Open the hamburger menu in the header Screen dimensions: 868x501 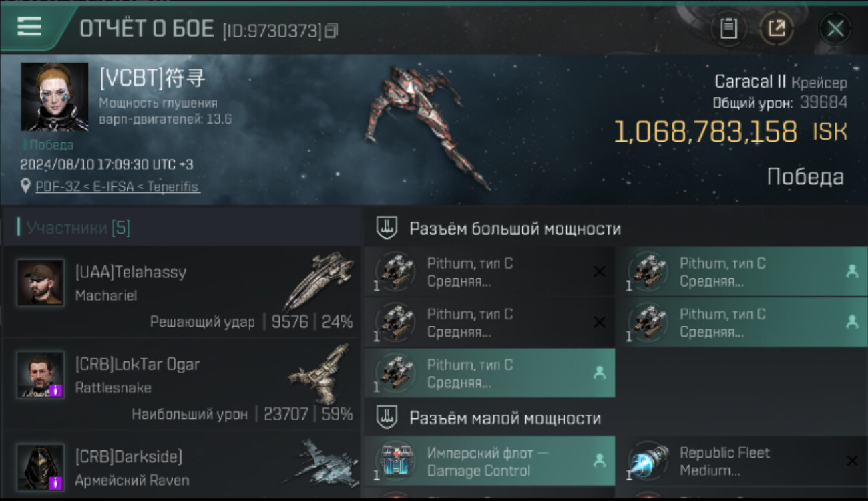coord(29,27)
